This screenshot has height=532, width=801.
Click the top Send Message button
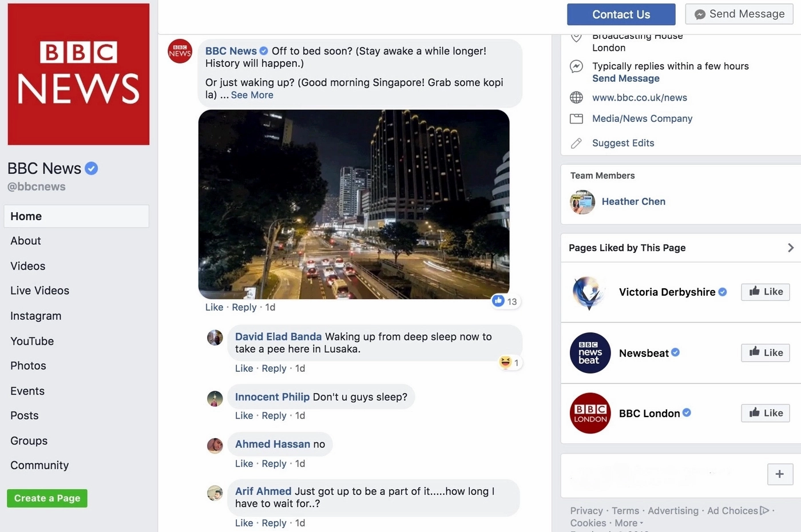pos(739,14)
